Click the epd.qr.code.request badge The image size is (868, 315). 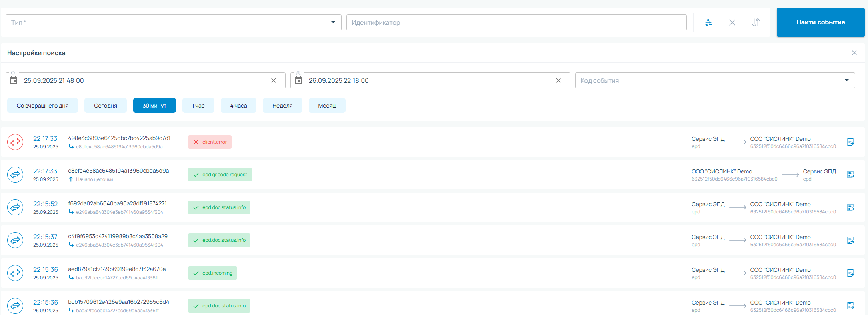tap(220, 175)
